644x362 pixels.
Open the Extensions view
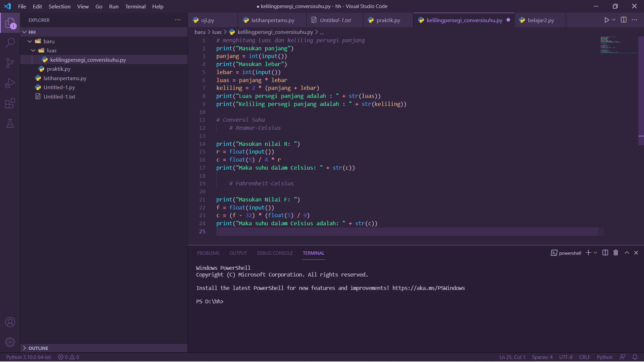click(x=10, y=103)
